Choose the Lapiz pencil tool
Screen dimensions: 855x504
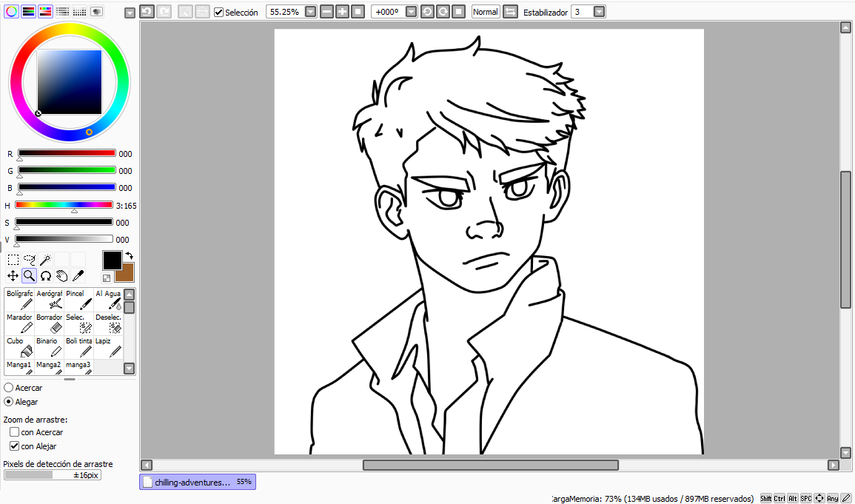click(108, 348)
